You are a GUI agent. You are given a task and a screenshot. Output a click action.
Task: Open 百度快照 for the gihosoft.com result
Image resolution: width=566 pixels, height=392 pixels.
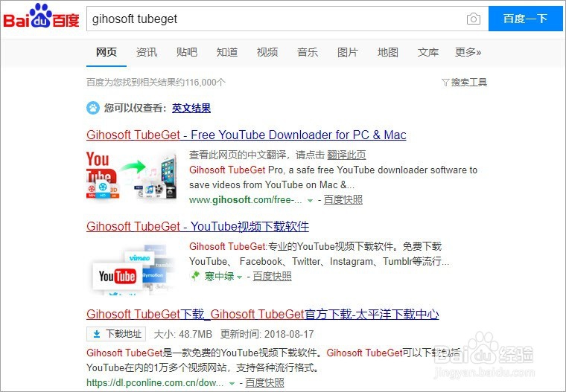point(343,200)
